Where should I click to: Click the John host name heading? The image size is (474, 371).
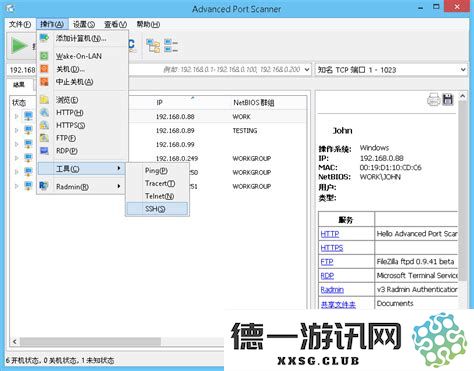pyautogui.click(x=342, y=131)
